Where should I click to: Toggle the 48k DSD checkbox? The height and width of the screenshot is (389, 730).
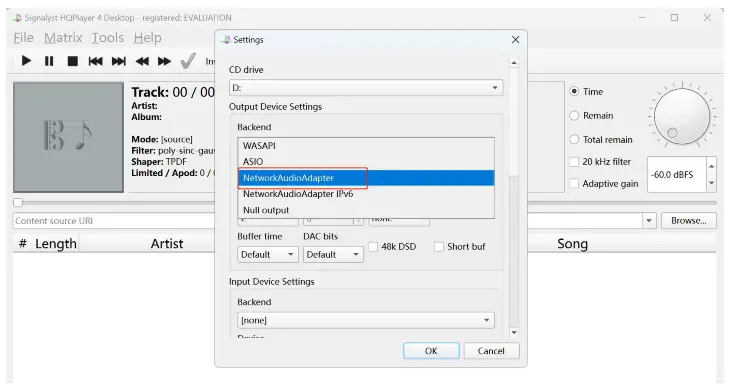[x=373, y=247]
